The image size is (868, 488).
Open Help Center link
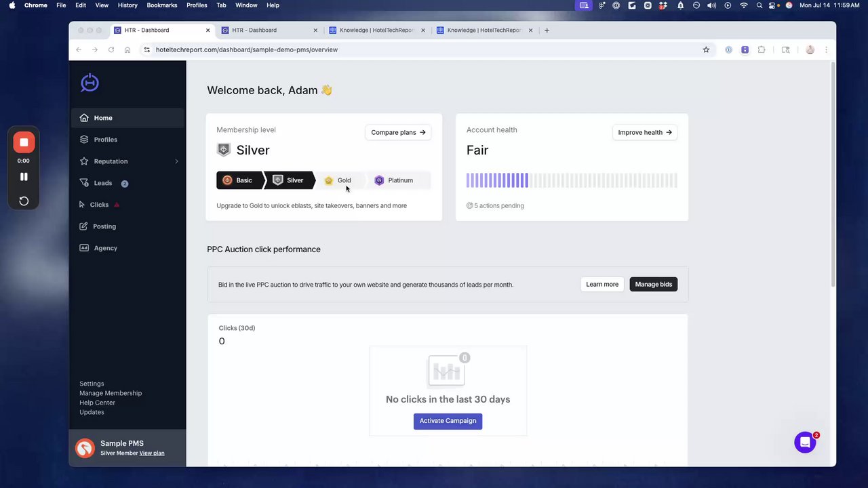pos(97,403)
